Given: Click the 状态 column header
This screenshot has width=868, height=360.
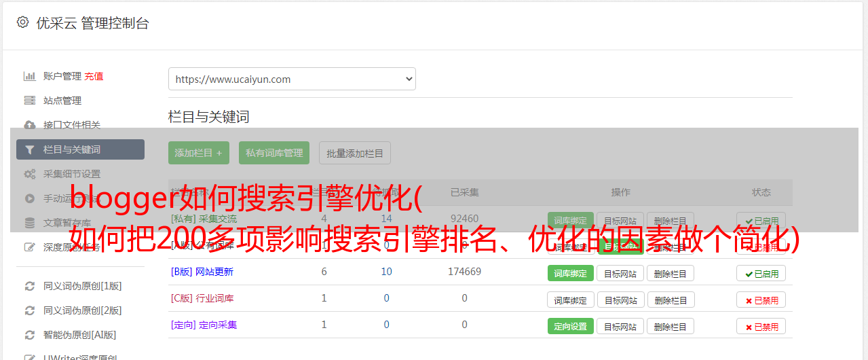Looking at the screenshot, I should coord(761,192).
